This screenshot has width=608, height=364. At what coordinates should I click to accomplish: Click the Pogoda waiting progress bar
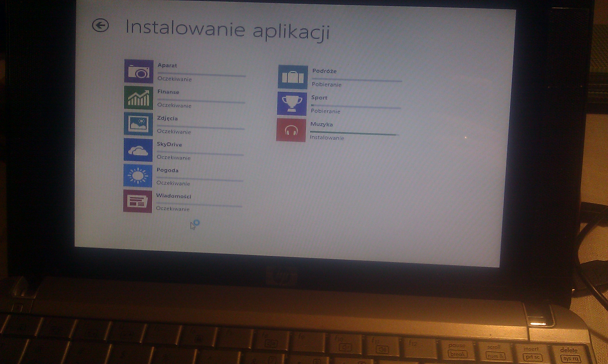[200, 180]
